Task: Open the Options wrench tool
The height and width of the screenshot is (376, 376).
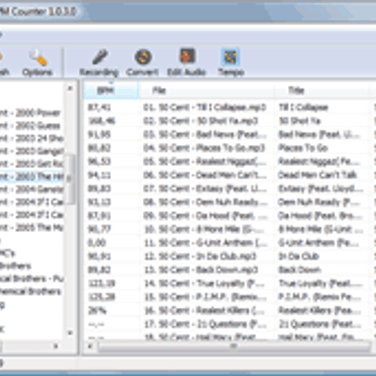Action: point(37,63)
